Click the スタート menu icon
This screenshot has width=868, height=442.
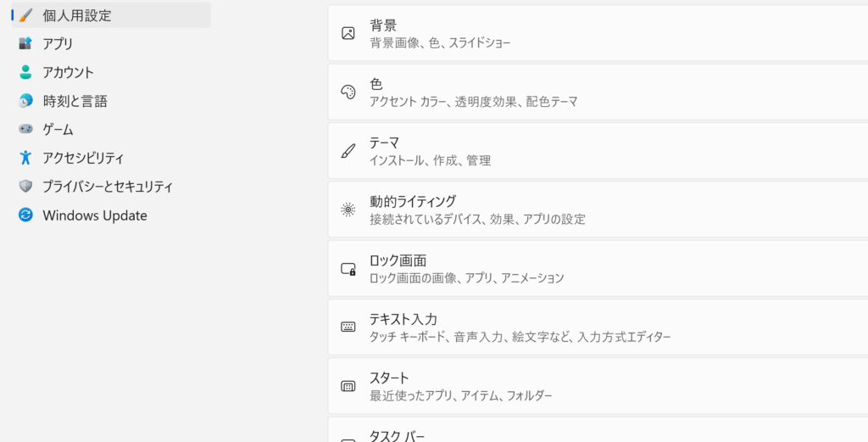pos(348,386)
